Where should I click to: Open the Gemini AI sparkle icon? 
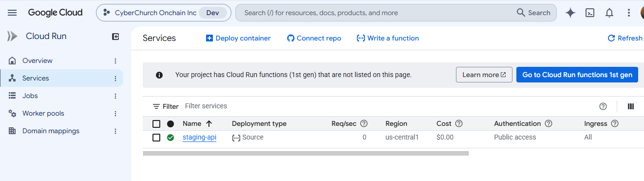[570, 13]
